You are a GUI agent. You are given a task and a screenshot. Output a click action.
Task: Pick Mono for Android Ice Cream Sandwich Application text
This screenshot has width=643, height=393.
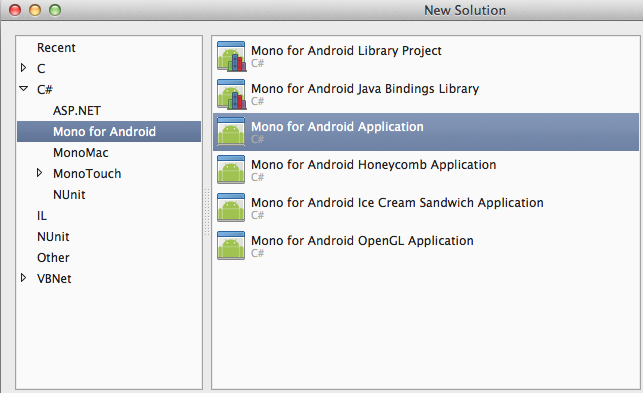click(397, 203)
